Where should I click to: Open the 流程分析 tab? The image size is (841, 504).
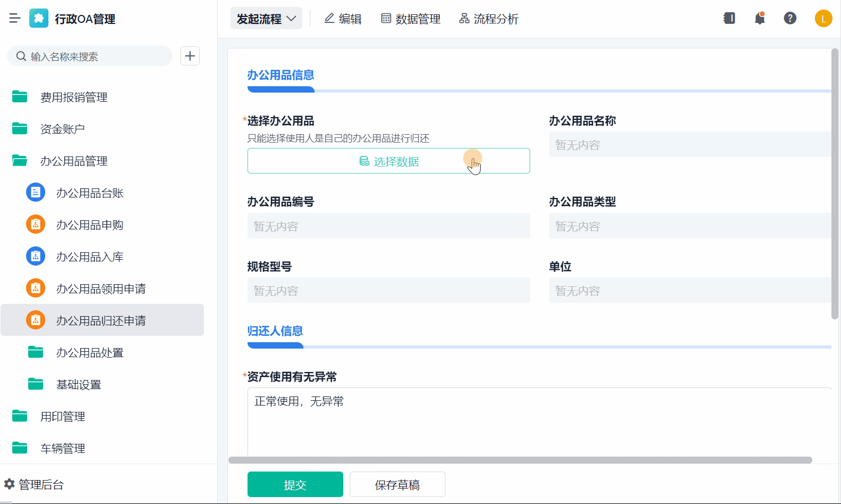tap(489, 19)
